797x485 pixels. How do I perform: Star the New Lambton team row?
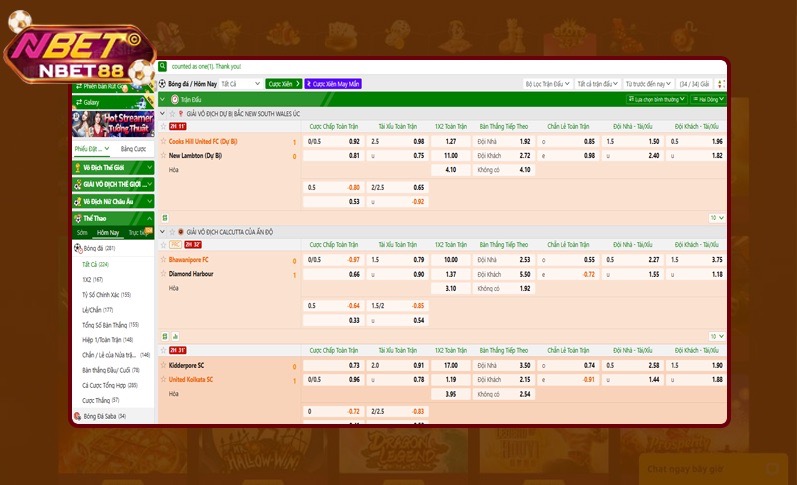163,156
